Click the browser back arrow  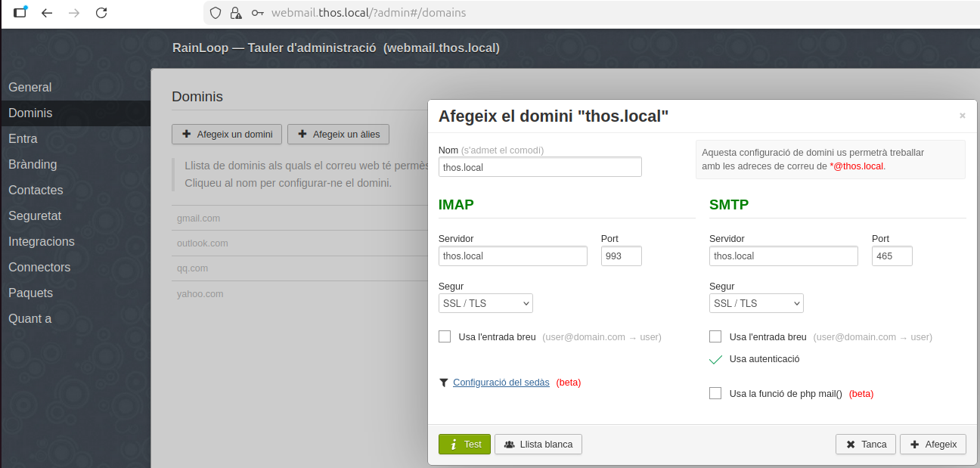(47, 13)
